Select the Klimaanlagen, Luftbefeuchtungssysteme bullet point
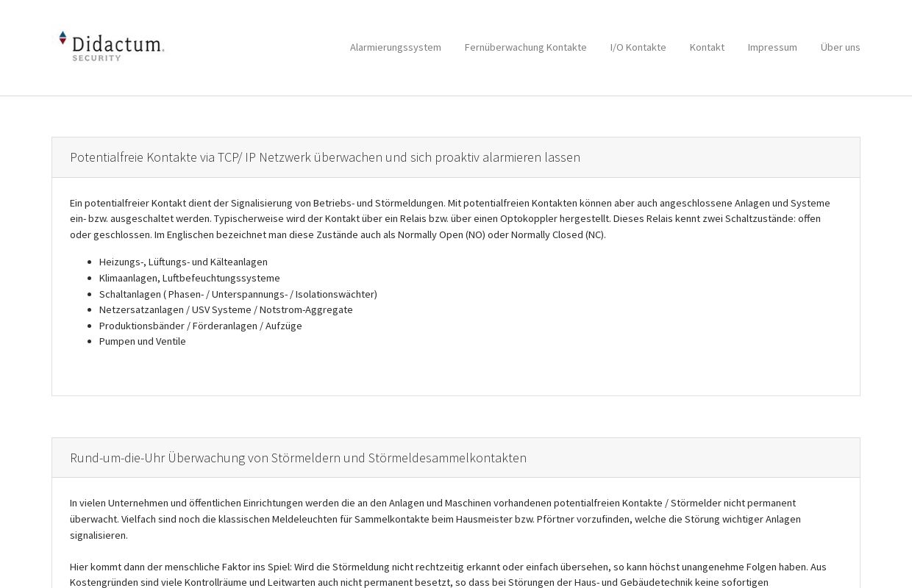Image resolution: width=912 pixels, height=588 pixels. pos(189,278)
